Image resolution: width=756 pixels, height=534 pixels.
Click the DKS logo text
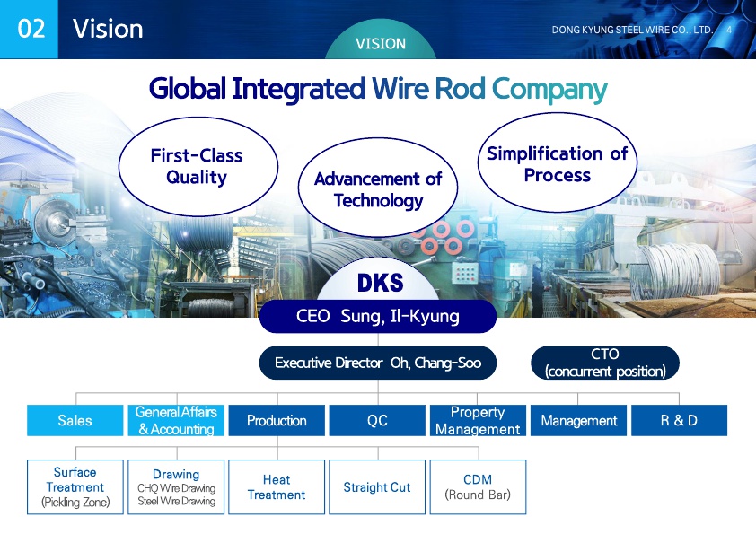(x=380, y=284)
